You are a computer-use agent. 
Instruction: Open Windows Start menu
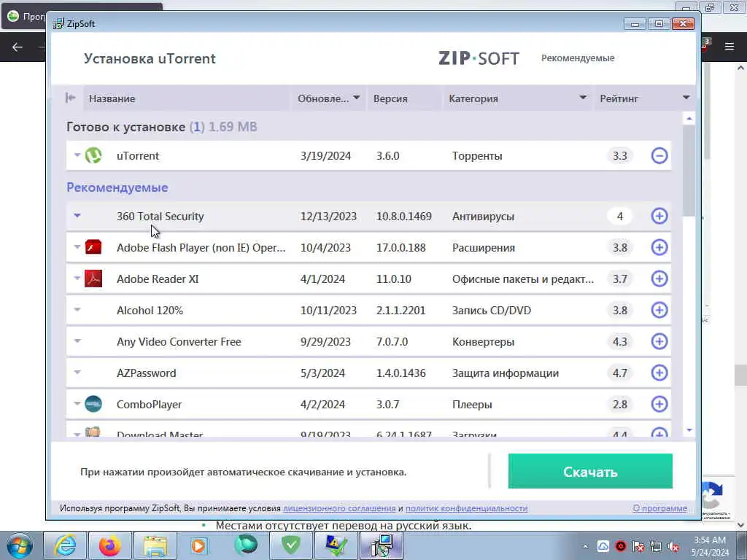pyautogui.click(x=20, y=545)
